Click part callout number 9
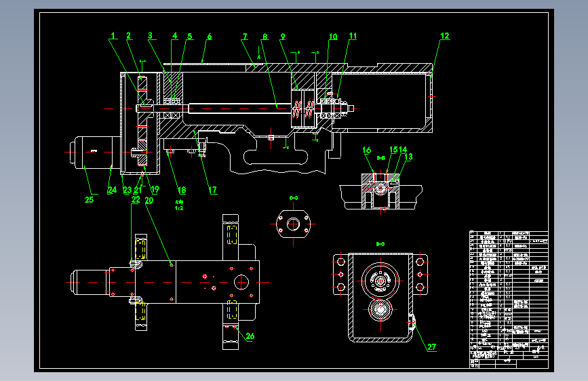Image resolution: width=588 pixels, height=381 pixels. point(283,37)
